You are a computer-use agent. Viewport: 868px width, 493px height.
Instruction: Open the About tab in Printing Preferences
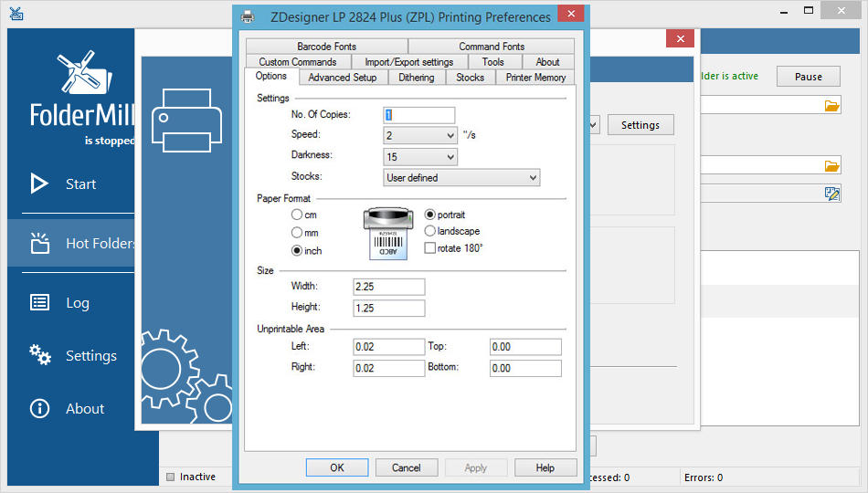click(x=547, y=62)
